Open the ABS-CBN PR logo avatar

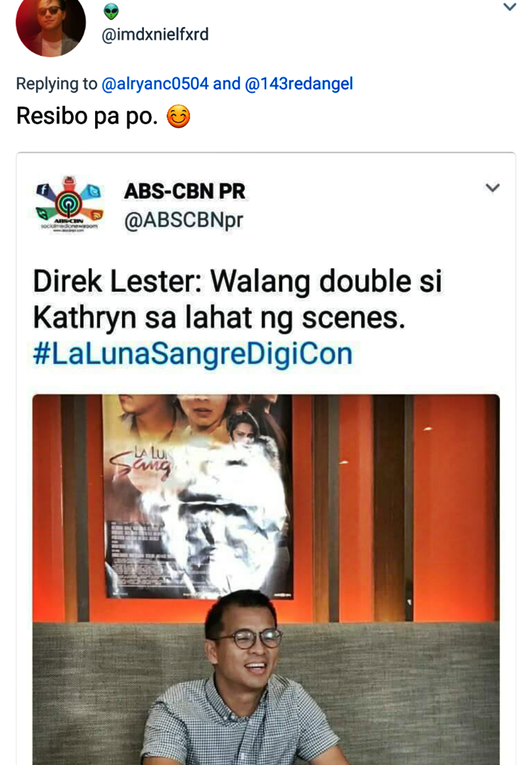click(x=69, y=205)
